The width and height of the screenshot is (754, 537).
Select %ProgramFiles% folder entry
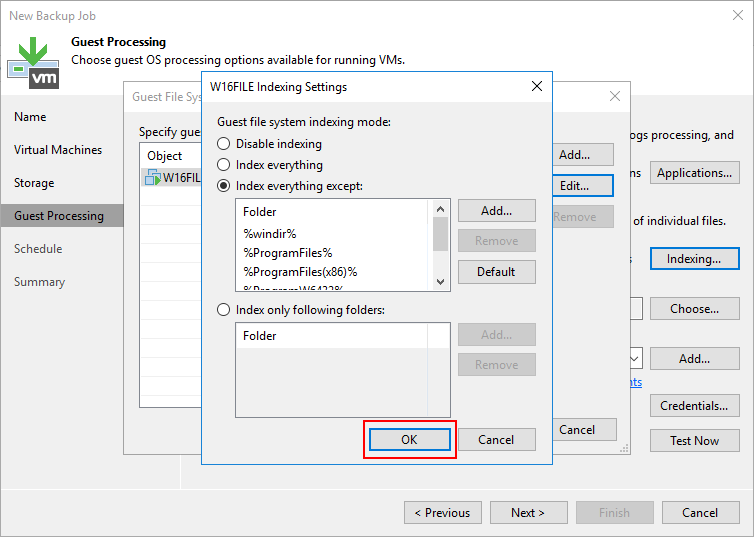click(x=288, y=252)
